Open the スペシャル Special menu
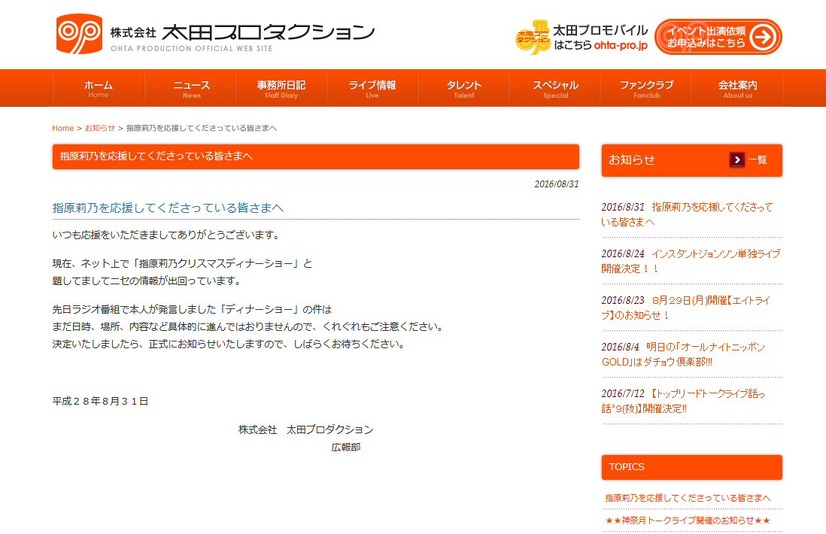 pos(555,88)
